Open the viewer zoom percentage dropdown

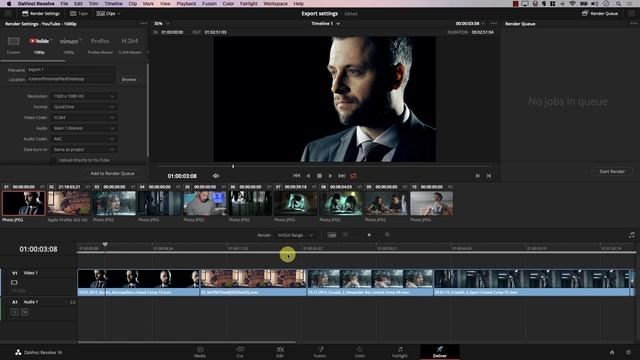(161, 24)
